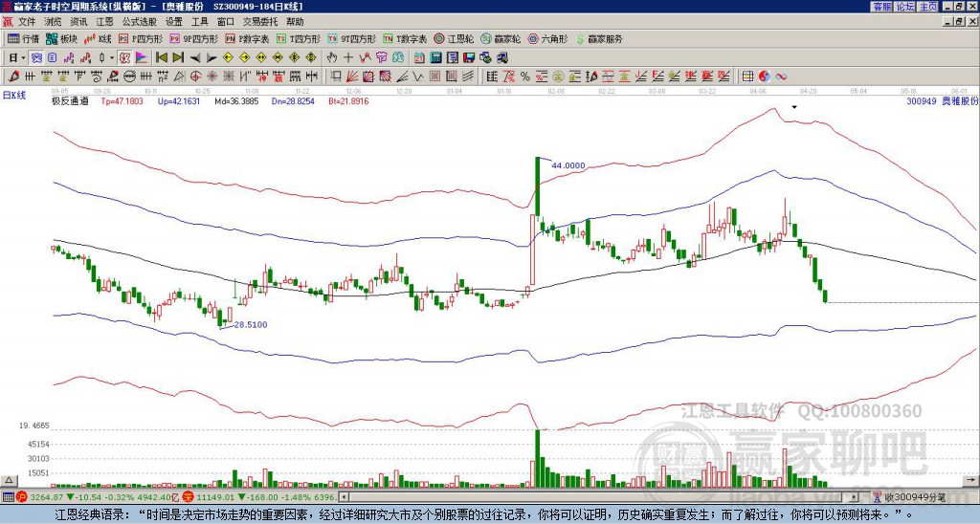Expand the volume pane up-triangle button

point(9,480)
